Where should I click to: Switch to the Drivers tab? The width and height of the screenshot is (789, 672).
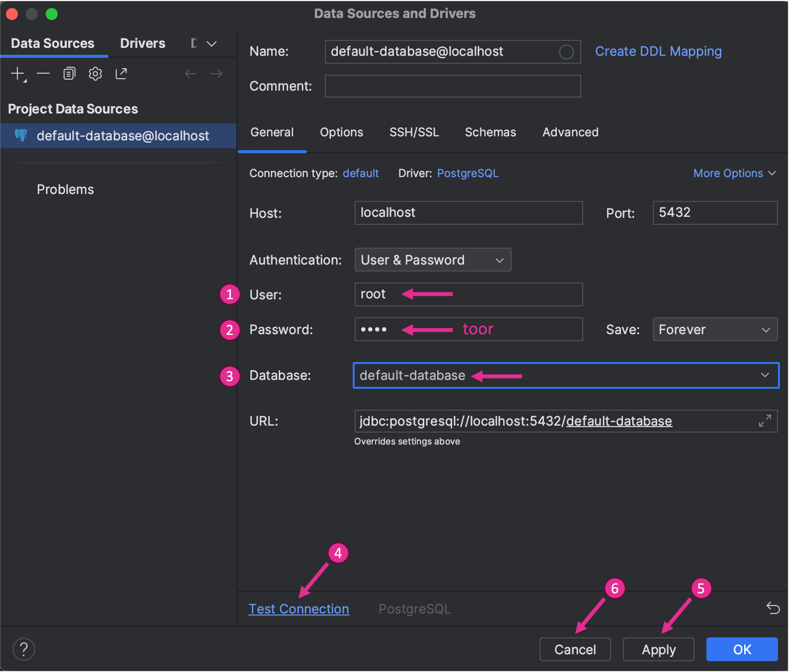(x=142, y=44)
